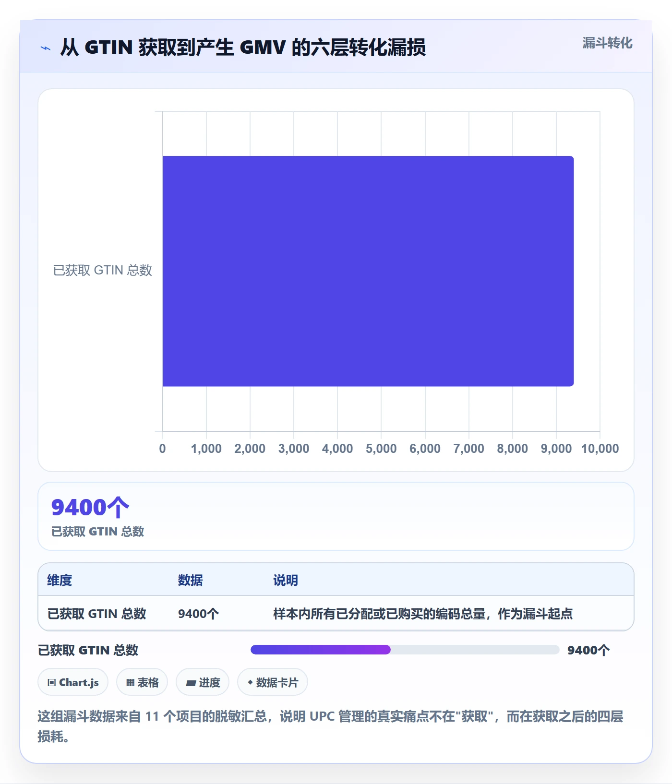Click the 6,000 x-axis tick label

[x=425, y=449]
